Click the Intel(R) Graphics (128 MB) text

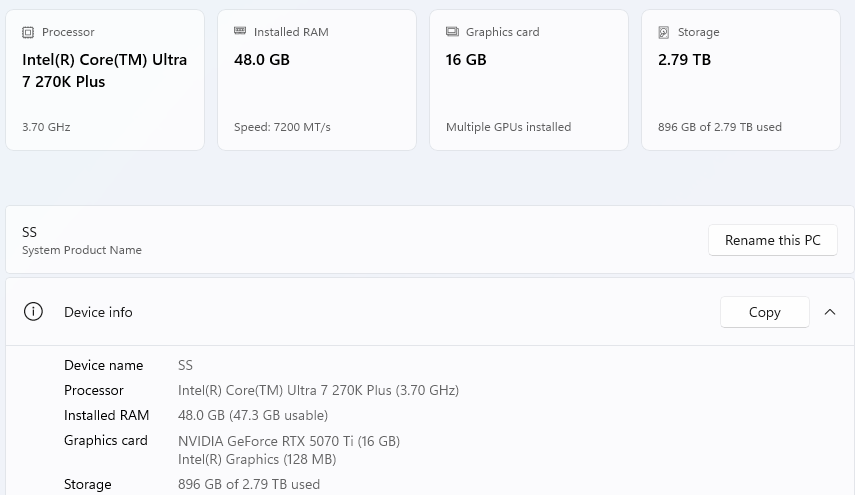tap(257, 460)
